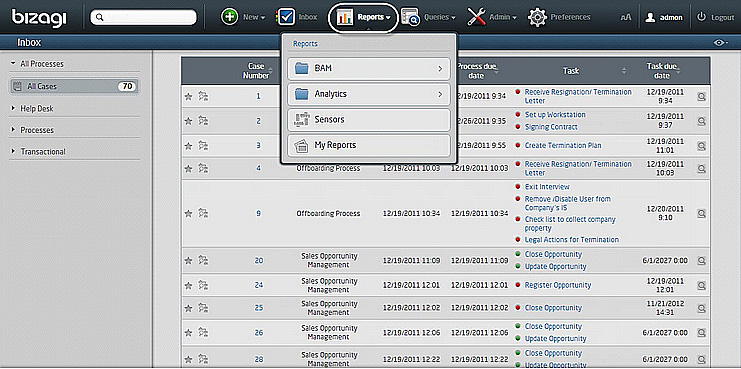The image size is (741, 369).
Task: Click workflow diagram icon for case 20
Action: coord(203,260)
